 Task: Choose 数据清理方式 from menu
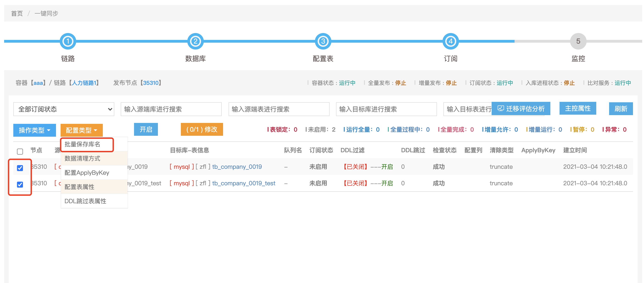point(82,158)
